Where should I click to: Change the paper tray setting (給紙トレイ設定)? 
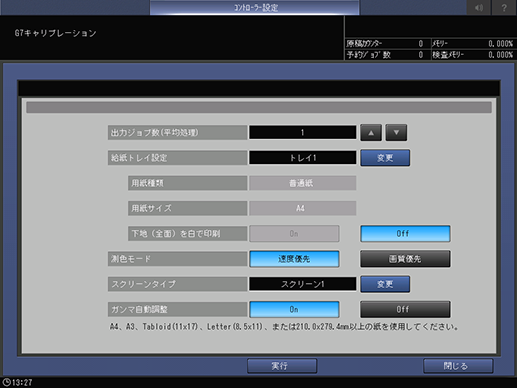coord(385,158)
